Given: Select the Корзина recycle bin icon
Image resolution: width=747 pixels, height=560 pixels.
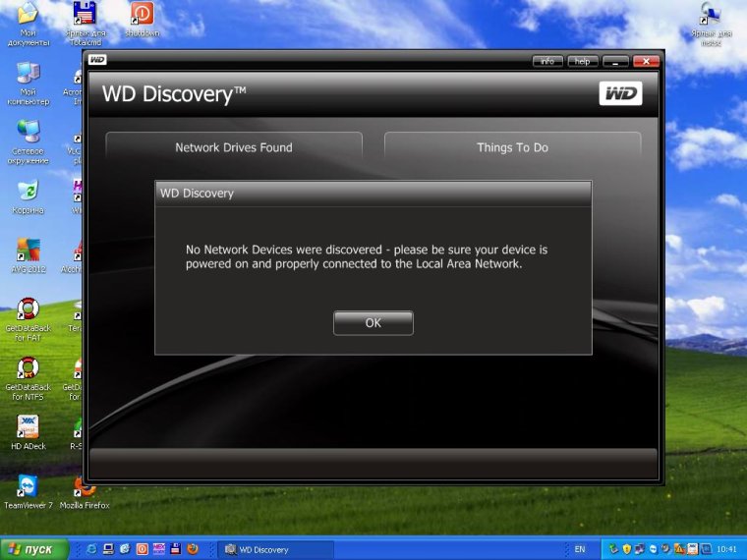Looking at the screenshot, I should [29, 197].
